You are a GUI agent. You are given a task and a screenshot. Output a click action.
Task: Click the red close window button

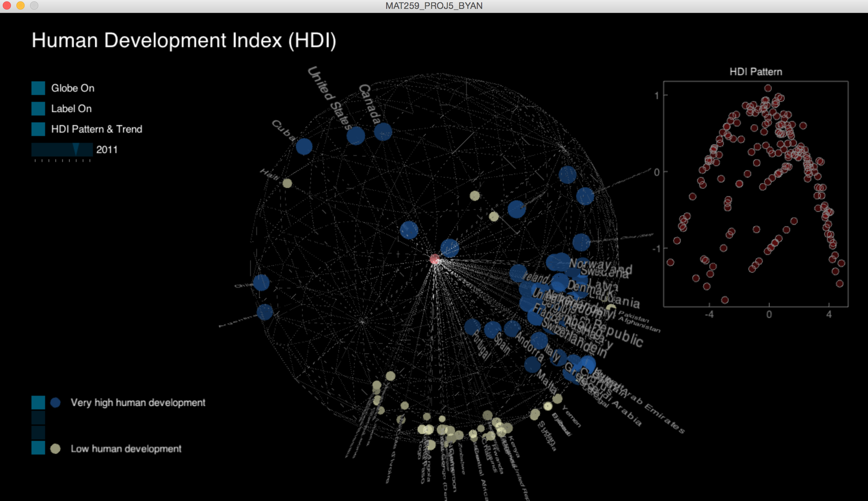click(x=7, y=5)
